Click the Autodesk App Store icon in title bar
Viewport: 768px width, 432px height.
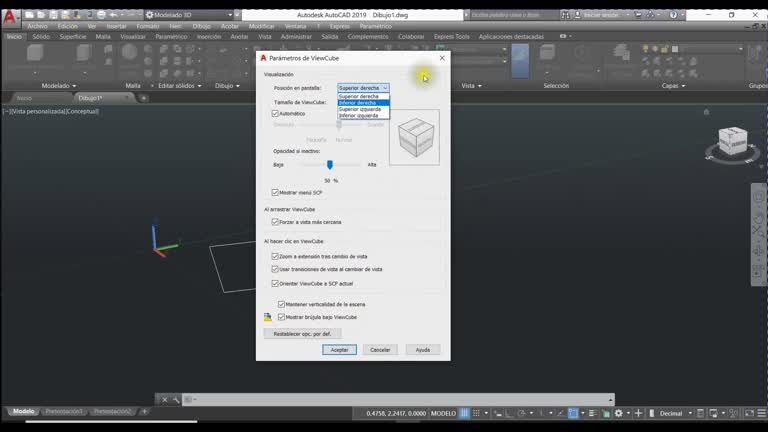(638, 15)
